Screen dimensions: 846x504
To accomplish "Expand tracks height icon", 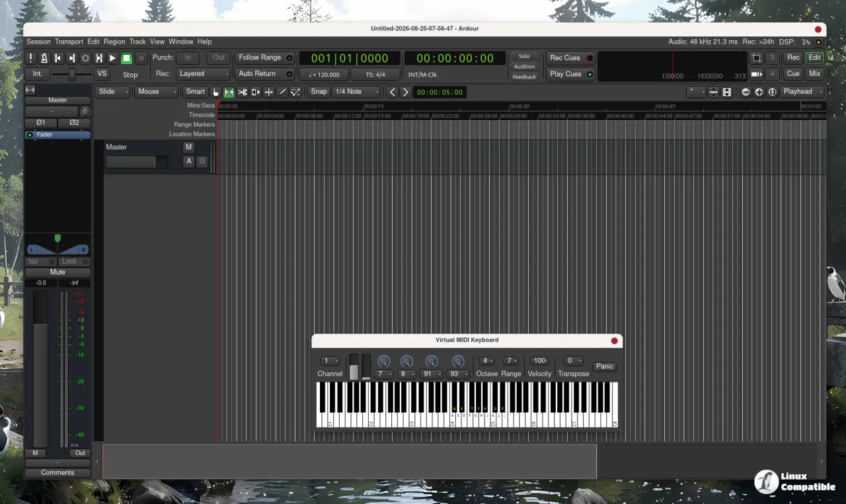I will [x=727, y=92].
